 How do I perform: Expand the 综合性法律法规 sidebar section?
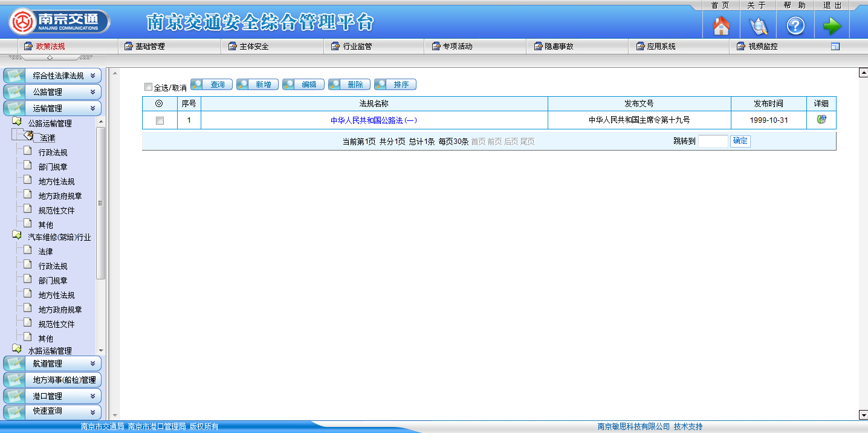52,76
